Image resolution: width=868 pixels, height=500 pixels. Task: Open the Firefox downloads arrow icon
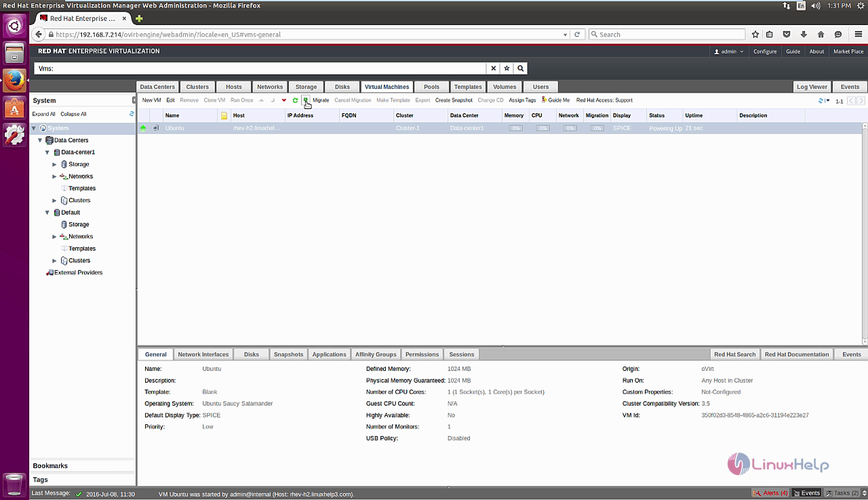804,35
